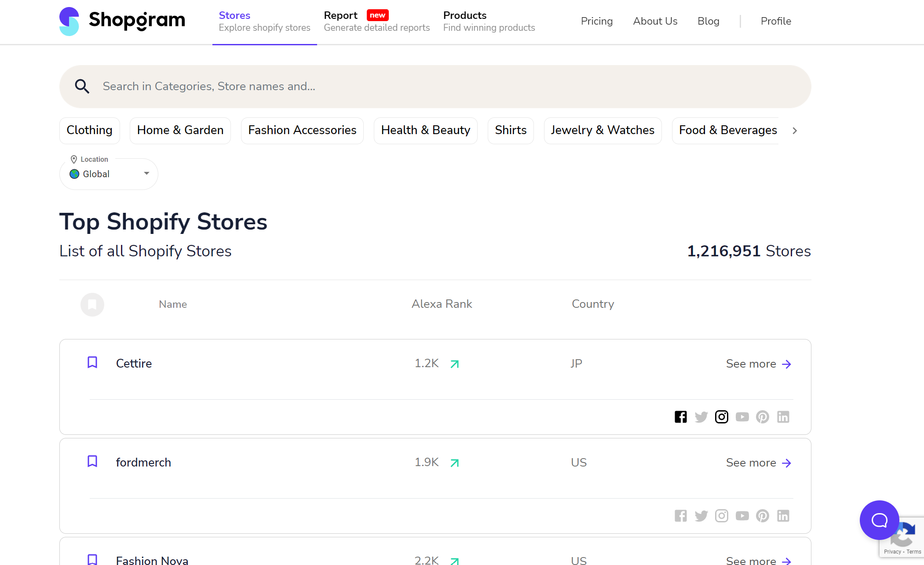The height and width of the screenshot is (565, 924).
Task: Open Cettire's Instagram icon
Action: (x=722, y=417)
